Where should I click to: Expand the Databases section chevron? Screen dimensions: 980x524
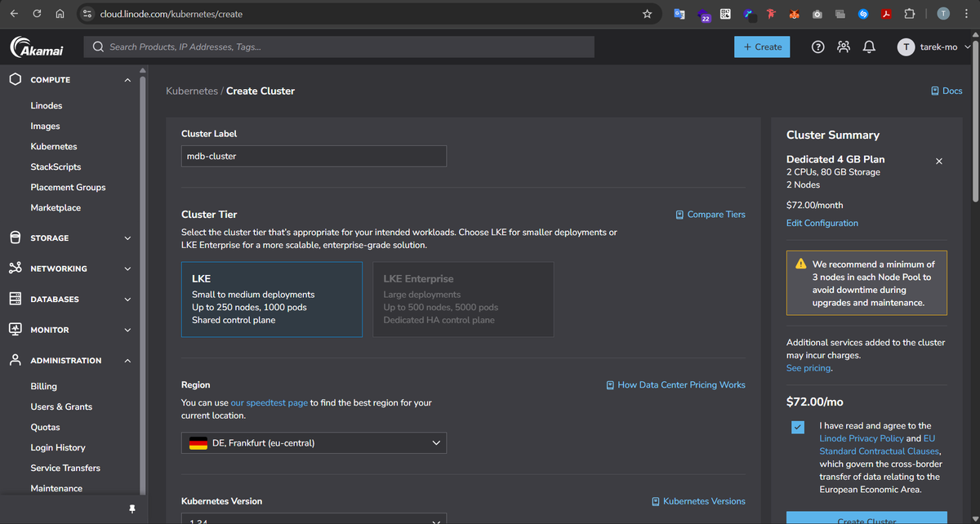[x=127, y=300]
